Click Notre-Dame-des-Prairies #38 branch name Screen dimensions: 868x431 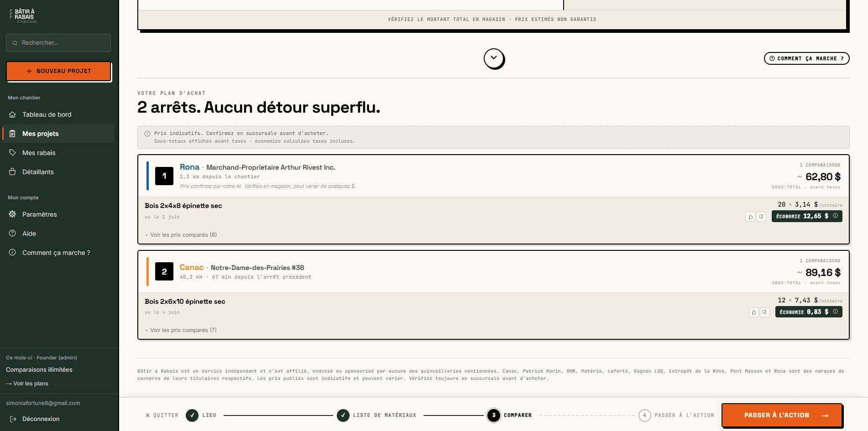[x=257, y=268]
